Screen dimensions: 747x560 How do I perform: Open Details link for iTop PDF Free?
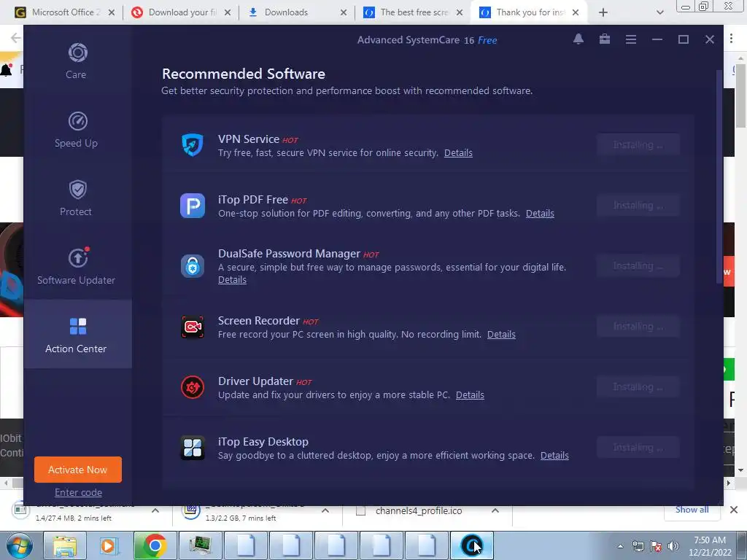click(x=540, y=214)
